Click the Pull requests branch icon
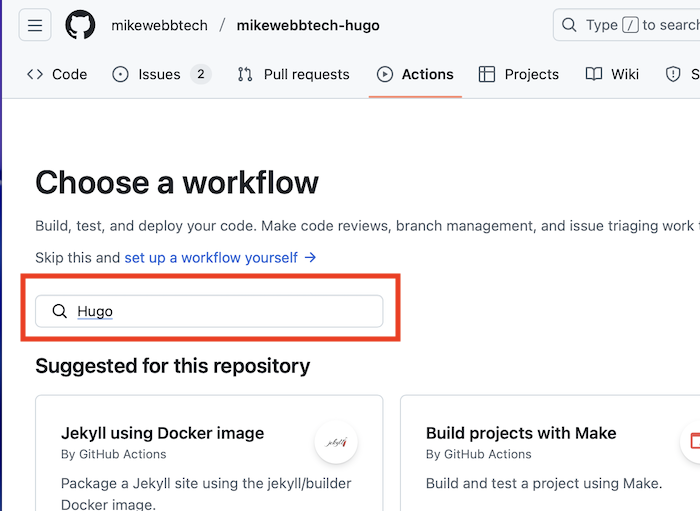Viewport: 700px width, 511px height. click(245, 74)
